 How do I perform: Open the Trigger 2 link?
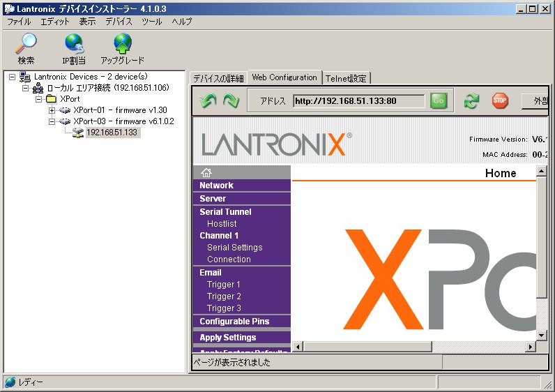pos(224,296)
